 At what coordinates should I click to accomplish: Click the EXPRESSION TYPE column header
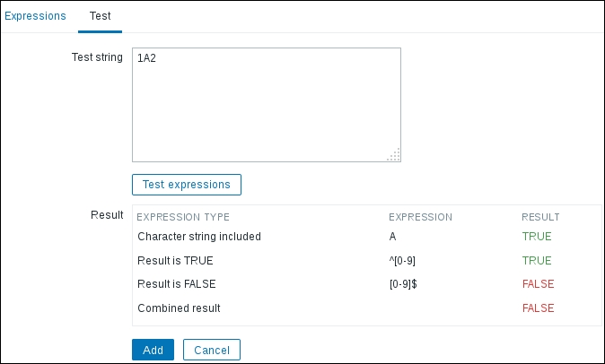[183, 217]
